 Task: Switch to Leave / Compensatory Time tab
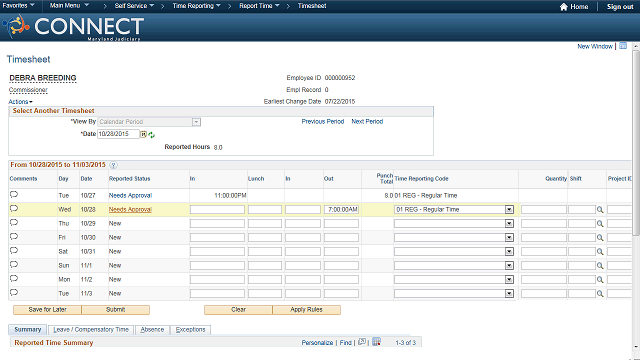point(91,330)
